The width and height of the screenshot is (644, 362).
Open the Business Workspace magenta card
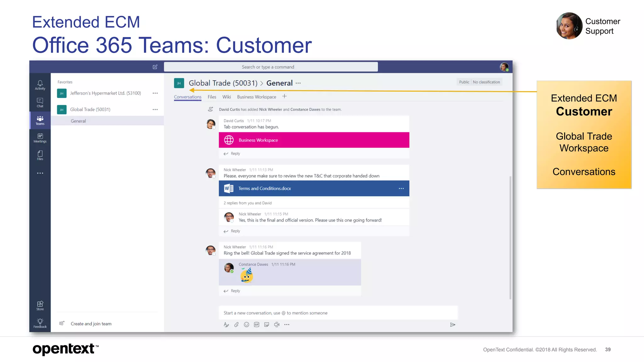(314, 140)
